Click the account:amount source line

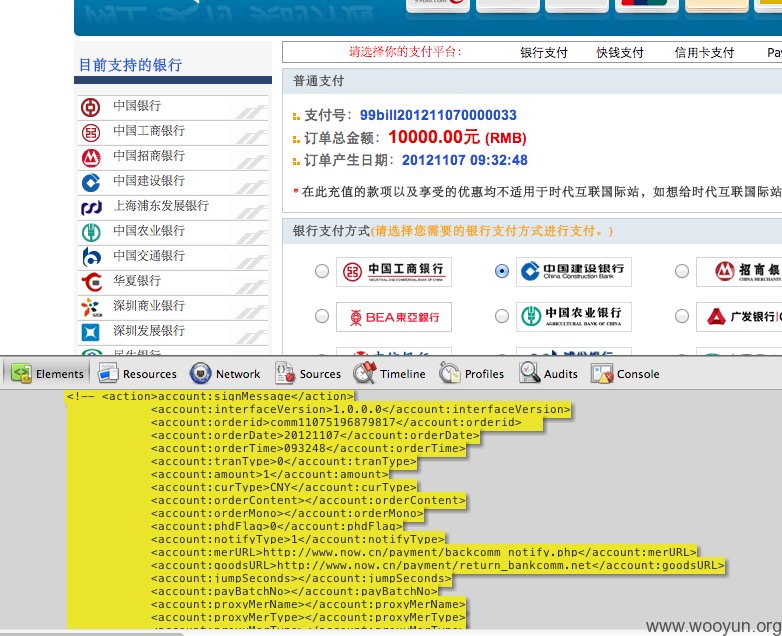point(270,474)
